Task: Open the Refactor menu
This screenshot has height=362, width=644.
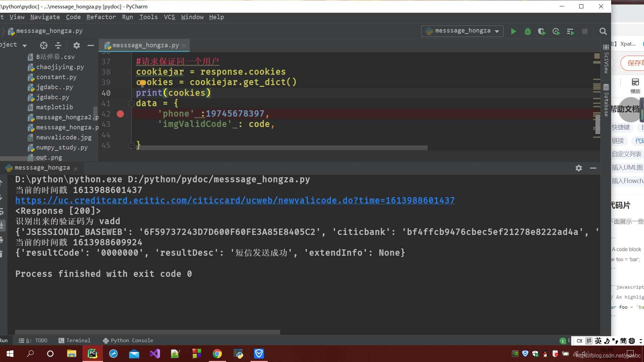Action: coord(101,17)
